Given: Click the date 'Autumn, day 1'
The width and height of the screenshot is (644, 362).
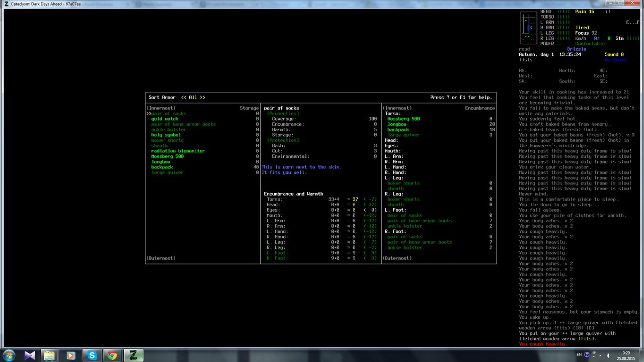Looking at the screenshot, I should (x=536, y=54).
